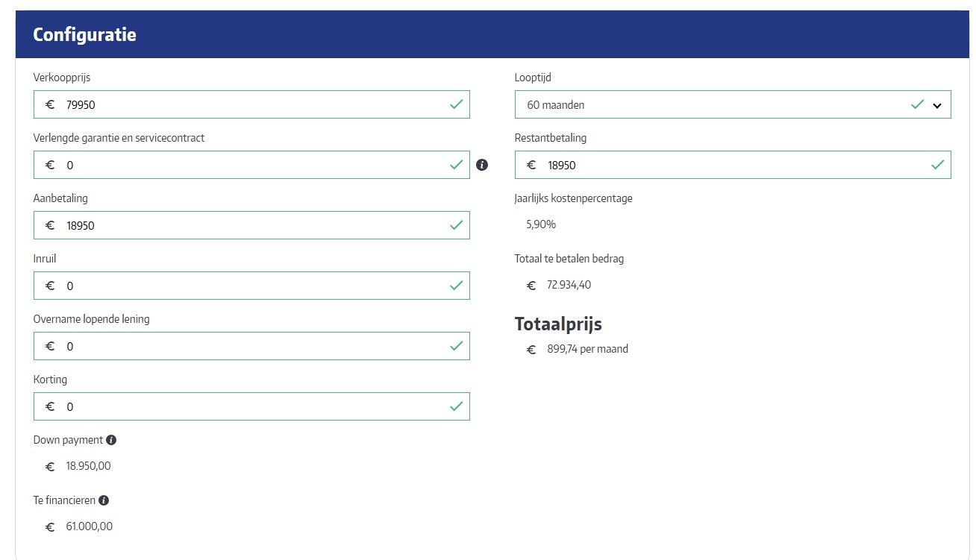This screenshot has width=976, height=560.
Task: Click green checkmark in Aanbetaling field
Action: (x=456, y=225)
